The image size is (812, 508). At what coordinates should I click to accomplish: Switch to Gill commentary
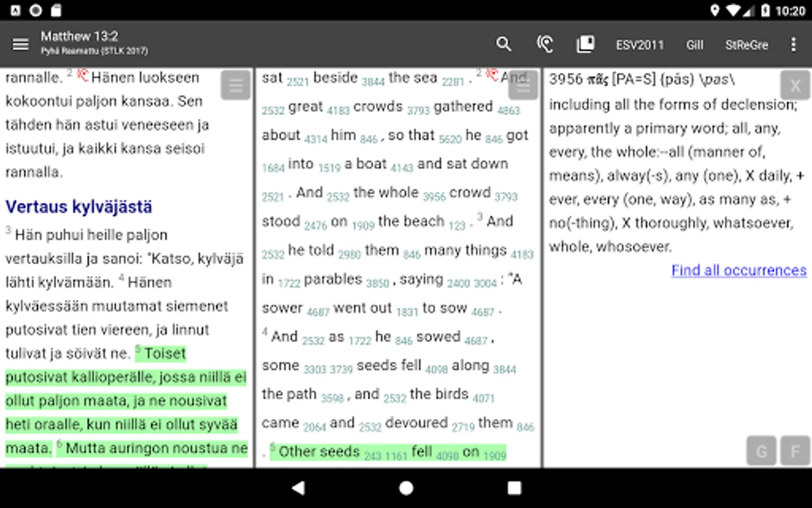pyautogui.click(x=695, y=45)
